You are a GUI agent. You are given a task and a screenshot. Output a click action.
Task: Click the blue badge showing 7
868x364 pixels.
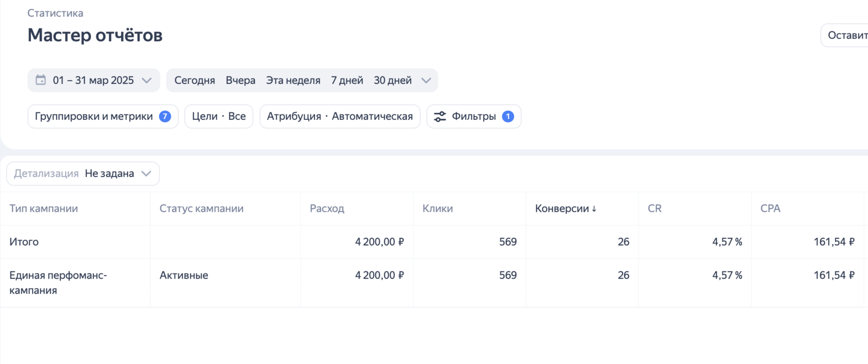(x=165, y=116)
